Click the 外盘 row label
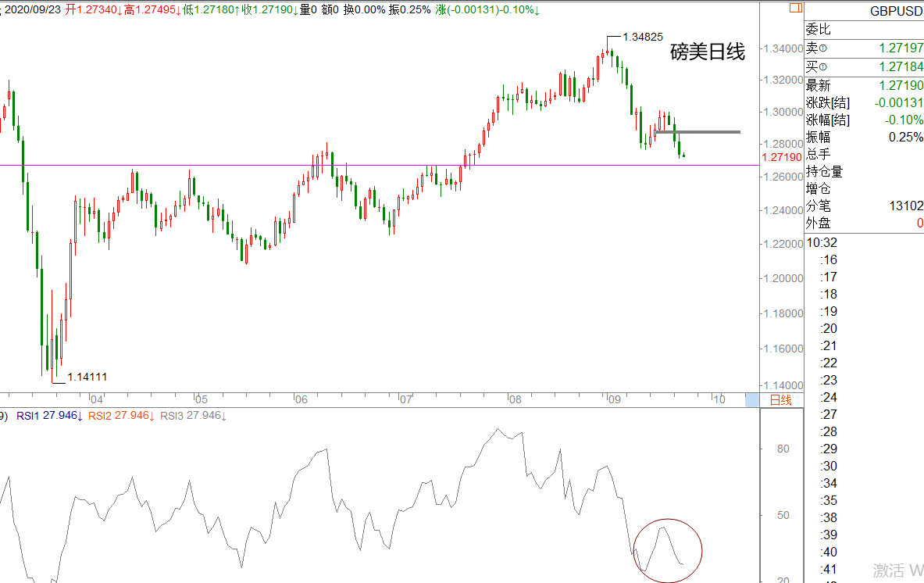 tap(818, 223)
